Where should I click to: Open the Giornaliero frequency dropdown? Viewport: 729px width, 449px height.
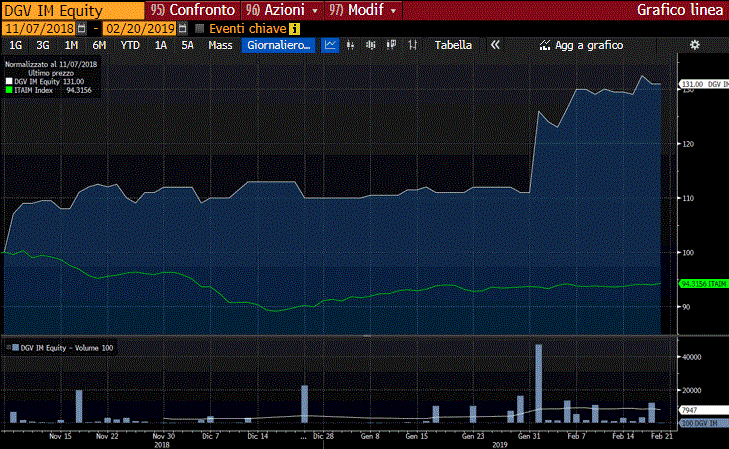coord(279,45)
